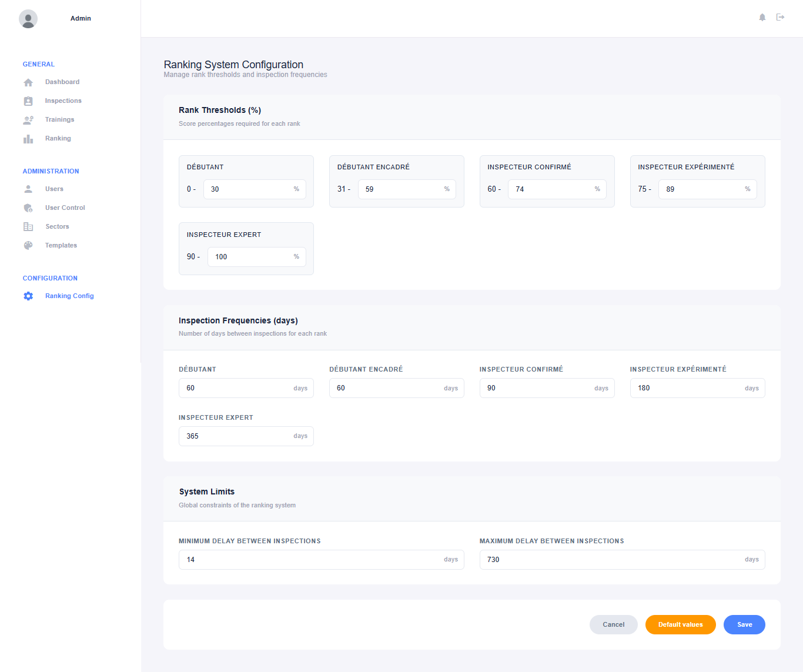Click the Admin profile avatar
This screenshot has width=803, height=672.
pyautogui.click(x=28, y=19)
